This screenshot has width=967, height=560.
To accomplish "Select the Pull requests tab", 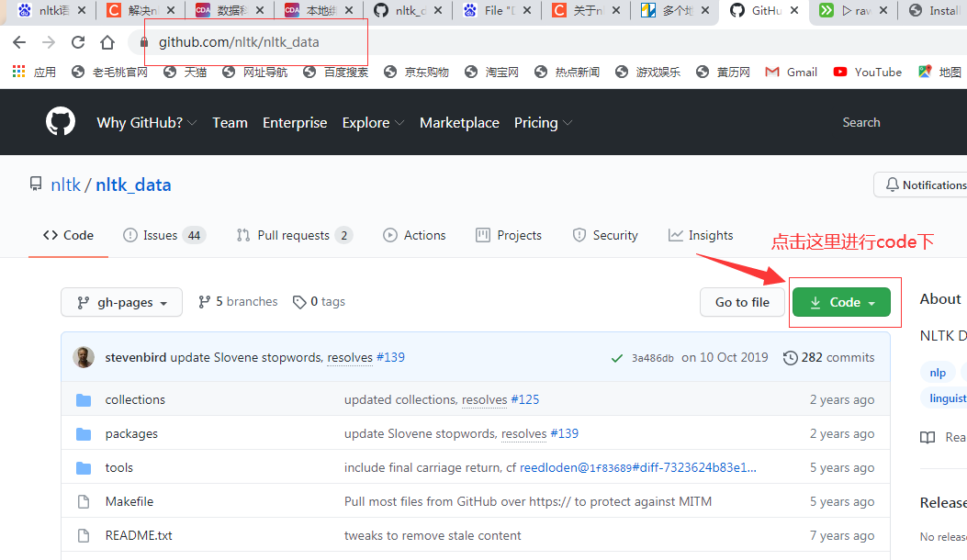I will pyautogui.click(x=294, y=235).
